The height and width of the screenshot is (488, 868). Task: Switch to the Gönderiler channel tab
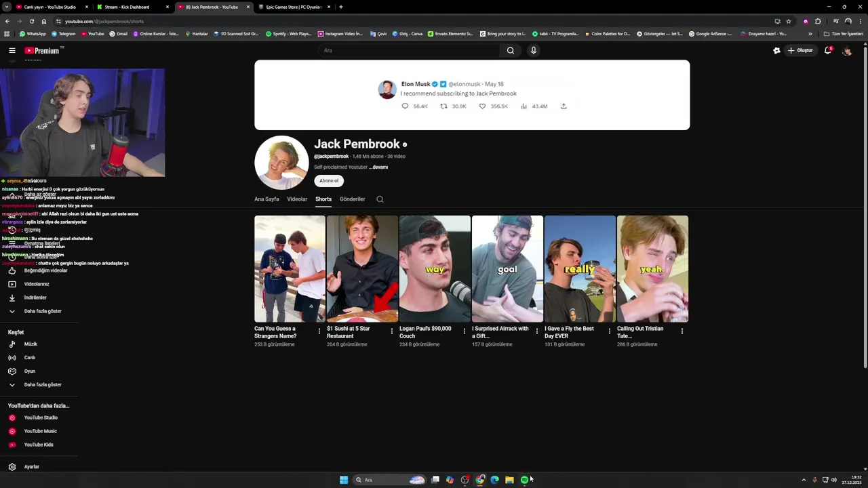[353, 199]
